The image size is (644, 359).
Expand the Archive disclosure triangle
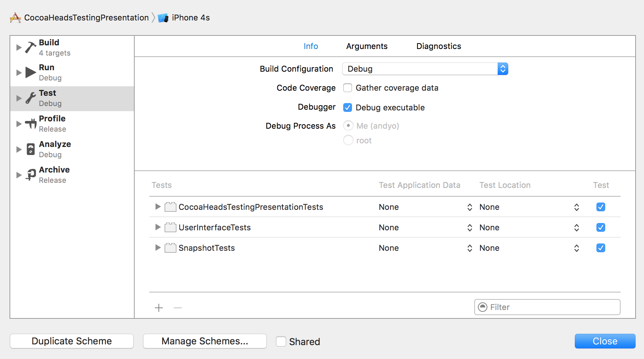[19, 175]
